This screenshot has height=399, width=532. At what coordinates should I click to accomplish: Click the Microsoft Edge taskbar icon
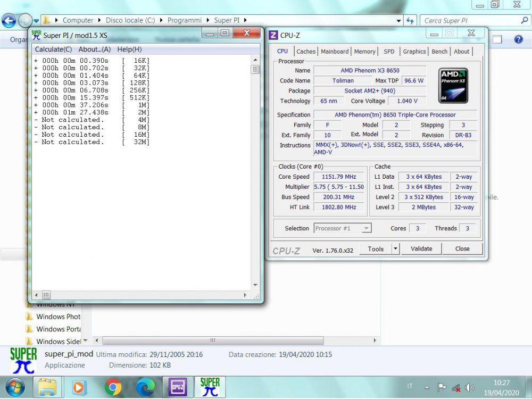coord(145,387)
